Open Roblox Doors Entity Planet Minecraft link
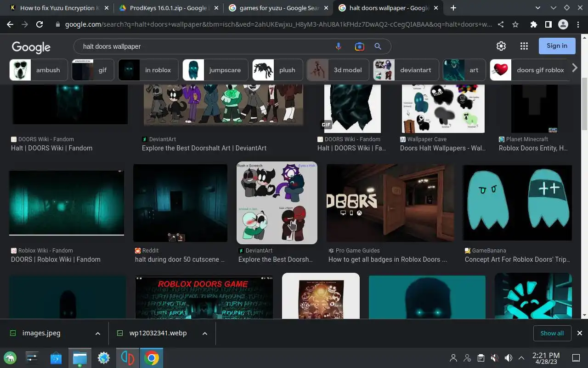 [x=533, y=148]
